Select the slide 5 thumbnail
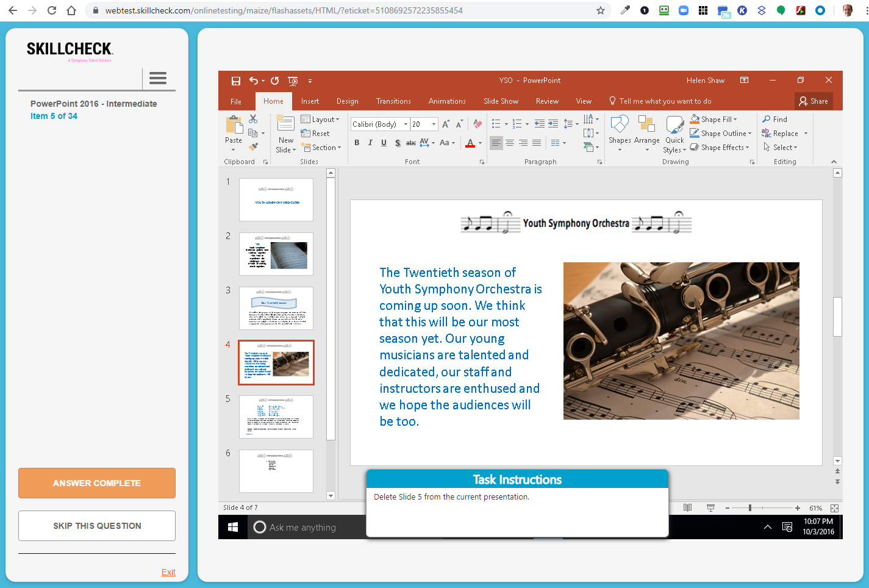 coord(276,417)
